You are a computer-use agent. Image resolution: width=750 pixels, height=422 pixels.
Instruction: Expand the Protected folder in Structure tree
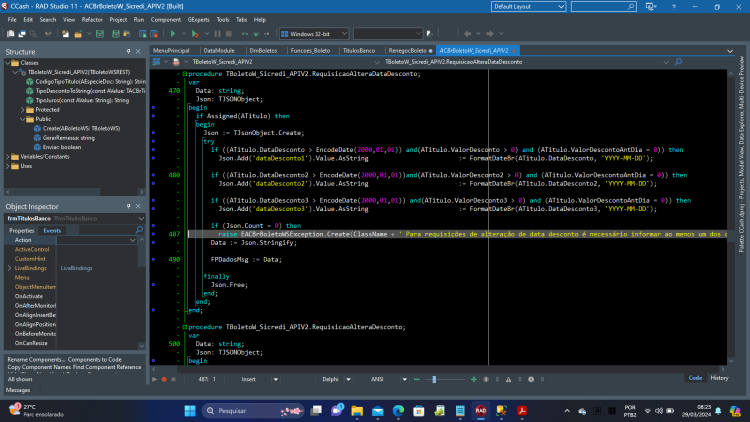coord(22,110)
